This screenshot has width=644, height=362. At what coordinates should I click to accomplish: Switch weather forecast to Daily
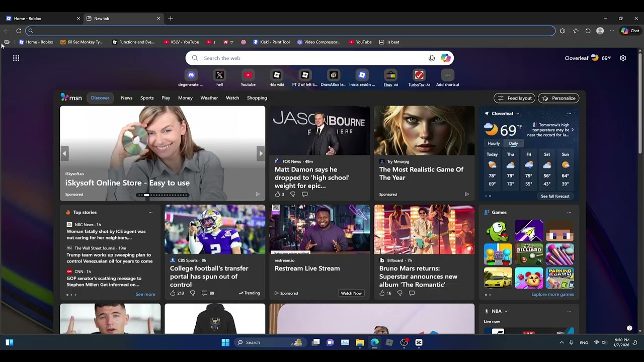513,143
